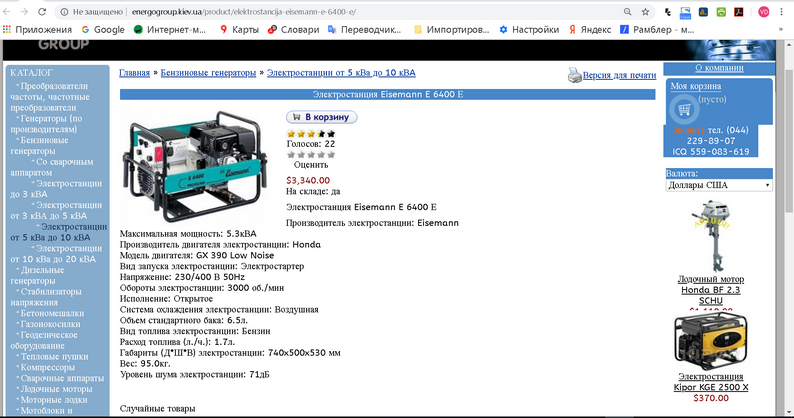Open the Интернет-м... bookmark
This screenshot has height=418, width=794.
(170, 30)
